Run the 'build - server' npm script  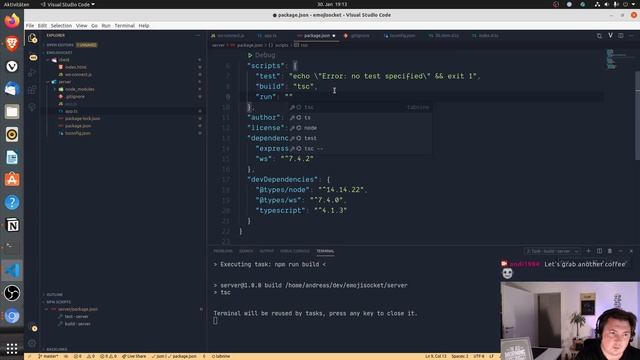(x=78, y=324)
